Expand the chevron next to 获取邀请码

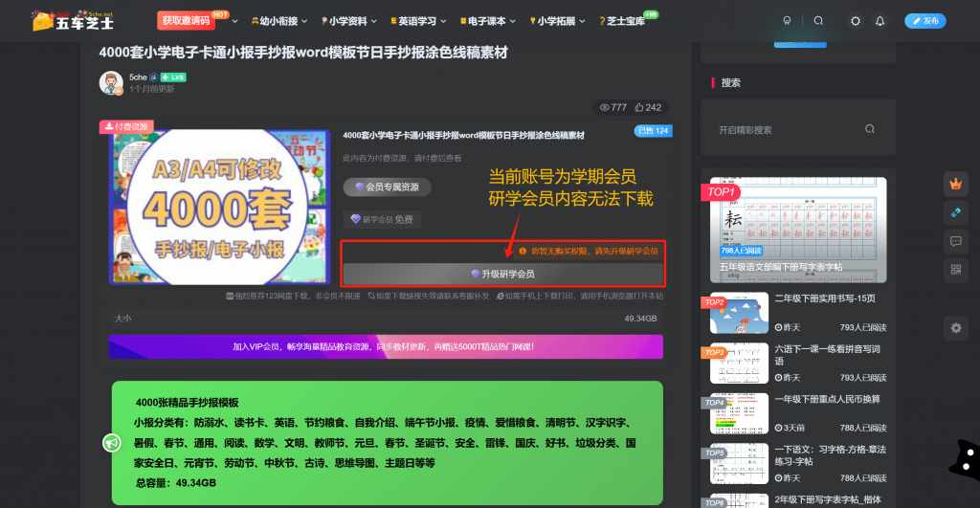[235, 21]
